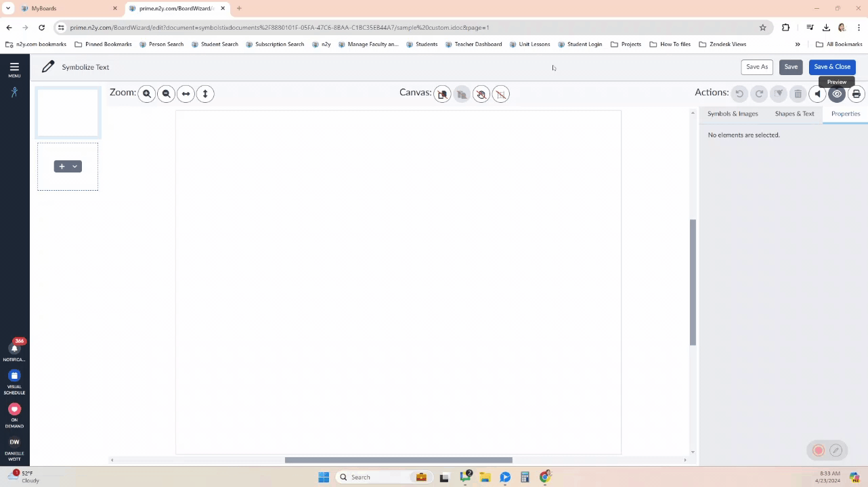
Task: Click the first Canvas option icon
Action: 442,94
